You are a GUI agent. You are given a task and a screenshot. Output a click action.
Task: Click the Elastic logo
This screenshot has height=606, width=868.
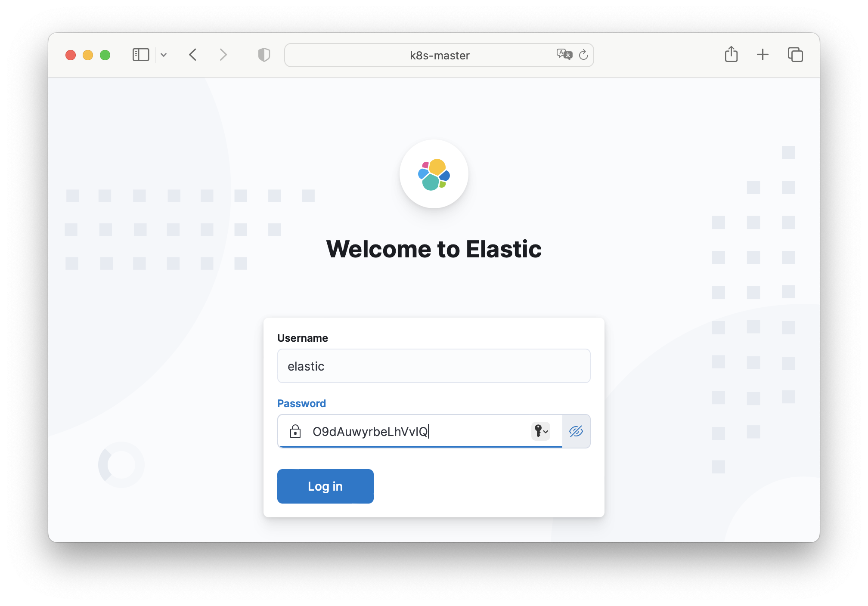(434, 174)
